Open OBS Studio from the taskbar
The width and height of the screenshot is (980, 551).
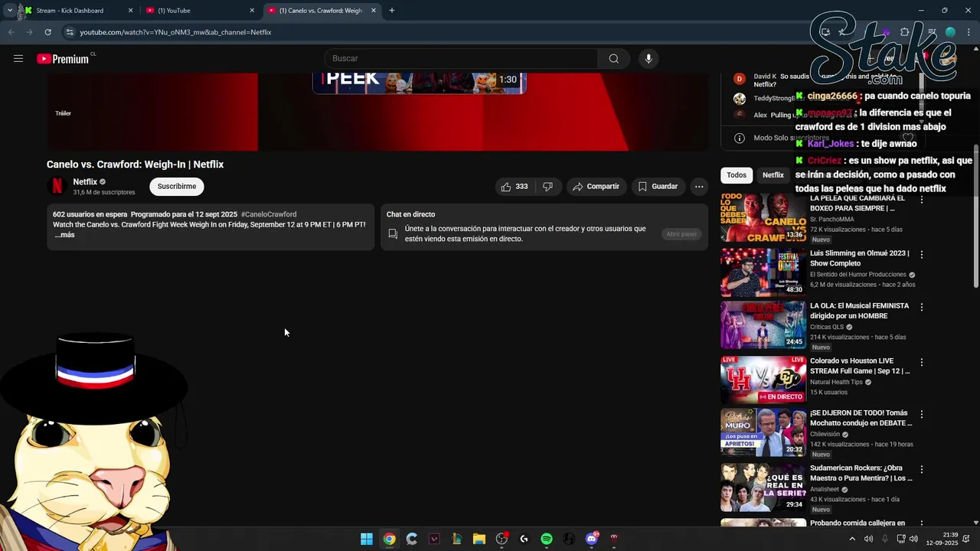coord(501,539)
